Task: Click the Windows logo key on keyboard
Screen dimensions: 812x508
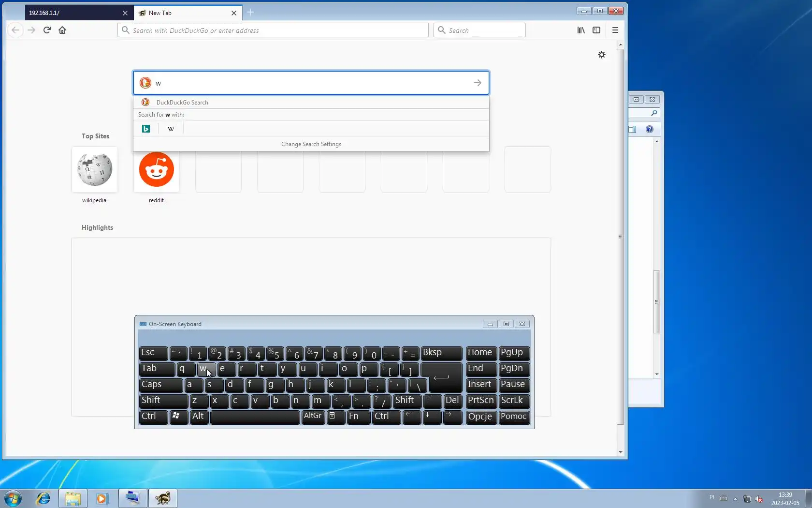Action: click(x=179, y=417)
